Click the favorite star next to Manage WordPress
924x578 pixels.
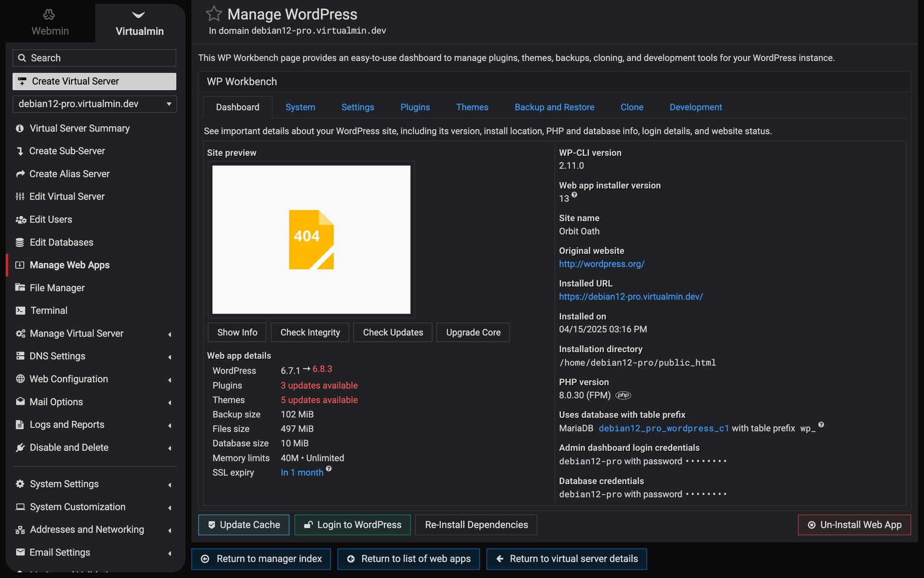214,14
